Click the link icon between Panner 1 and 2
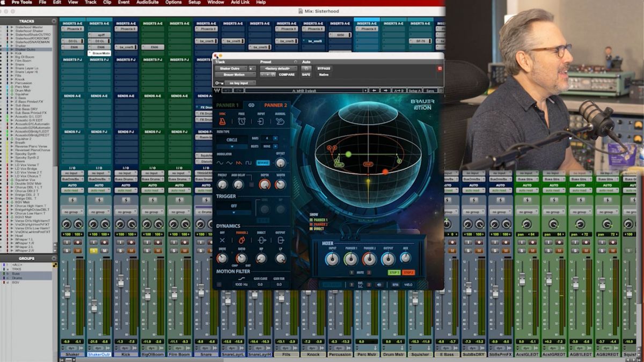The width and height of the screenshot is (644, 362). [x=252, y=105]
